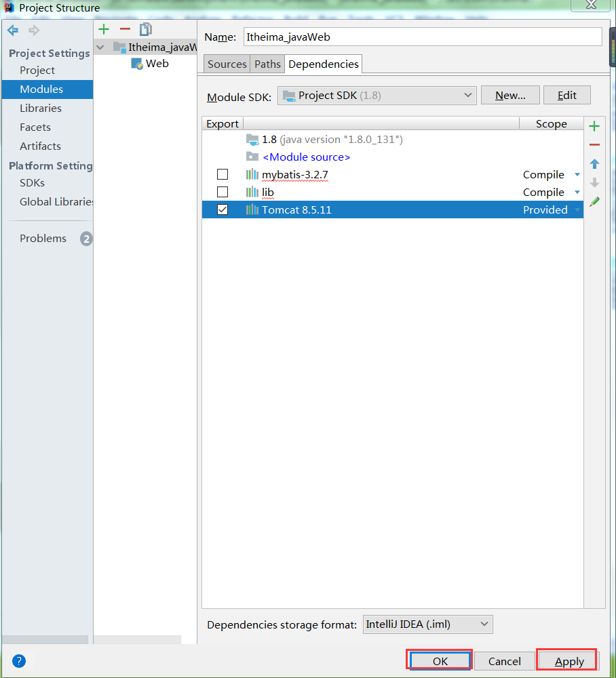
Task: Switch to the Sources tab
Action: [x=227, y=64]
